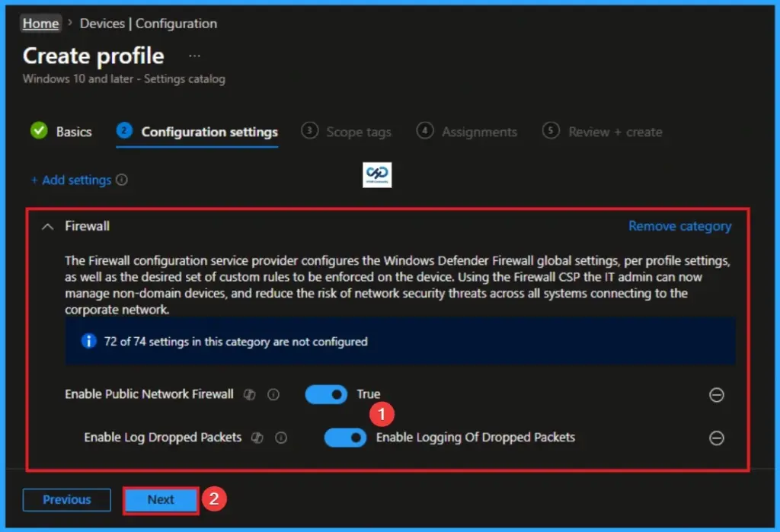Open the ellipsis menu beside Create profile
780x532 pixels.
(x=194, y=55)
